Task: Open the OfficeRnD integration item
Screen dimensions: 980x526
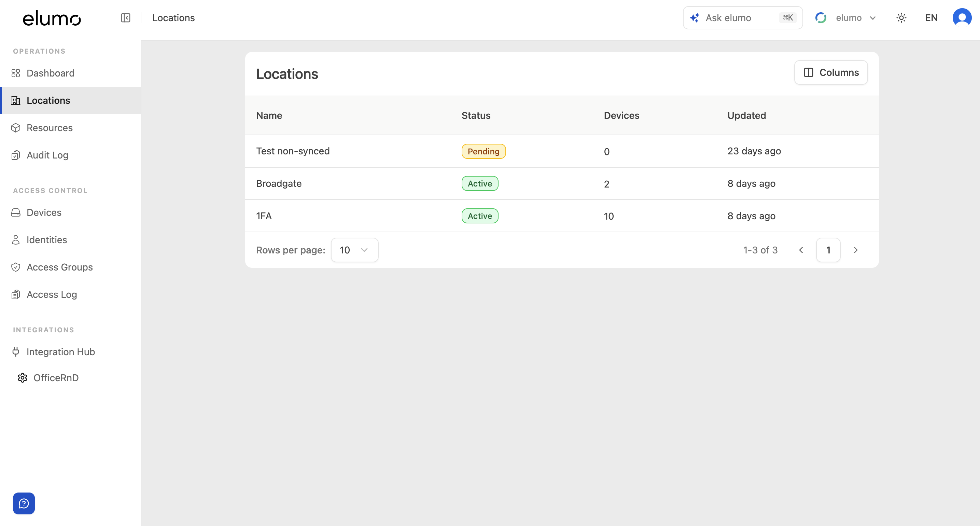Action: (71, 377)
